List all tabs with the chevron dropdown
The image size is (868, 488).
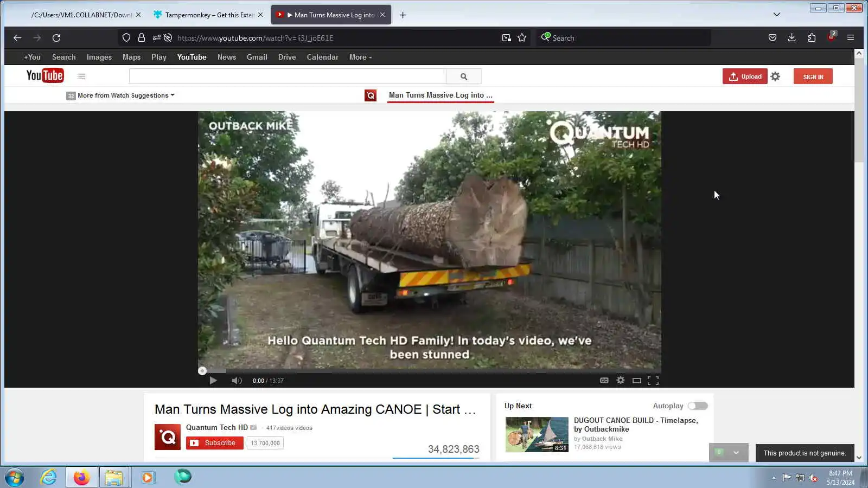tap(777, 15)
